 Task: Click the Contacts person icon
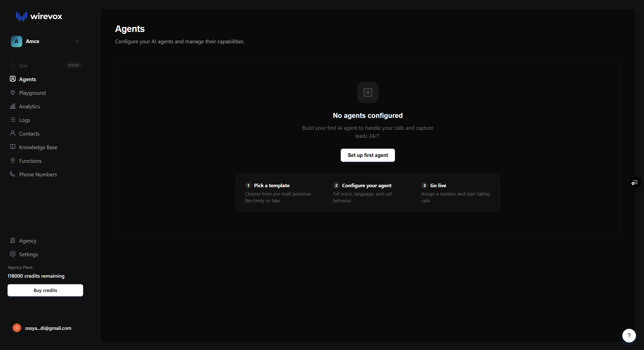tap(13, 133)
